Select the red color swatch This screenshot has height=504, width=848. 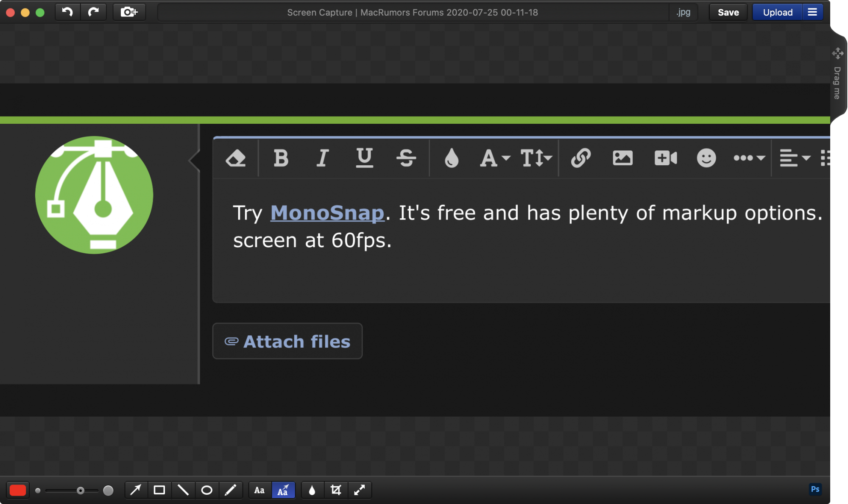[x=18, y=490]
